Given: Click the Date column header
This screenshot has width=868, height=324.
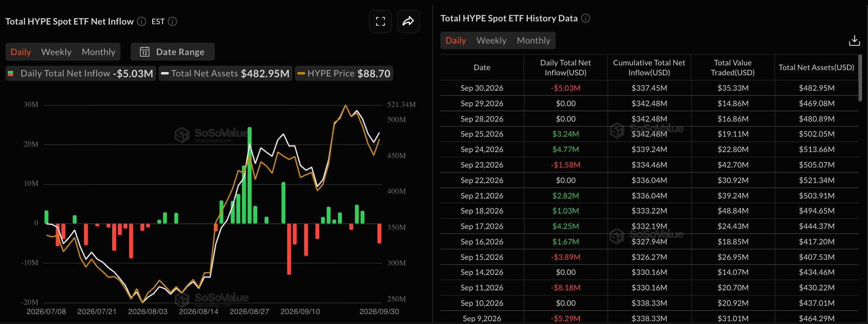Looking at the screenshot, I should (482, 67).
